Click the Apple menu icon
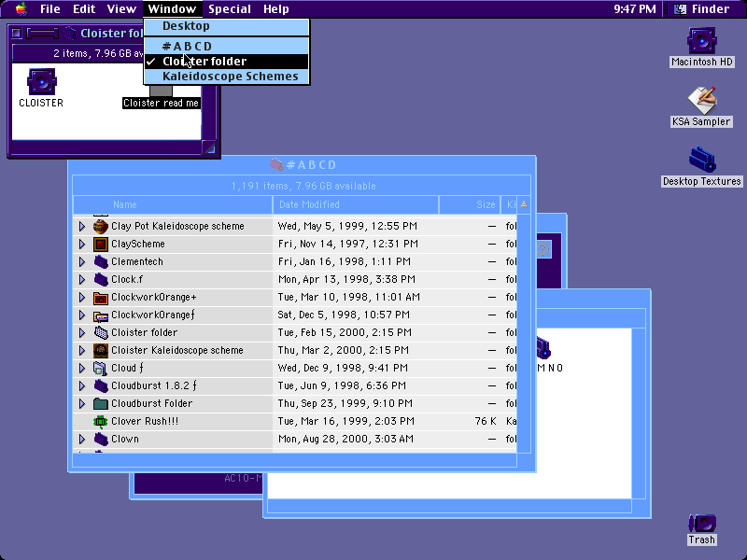 point(21,8)
